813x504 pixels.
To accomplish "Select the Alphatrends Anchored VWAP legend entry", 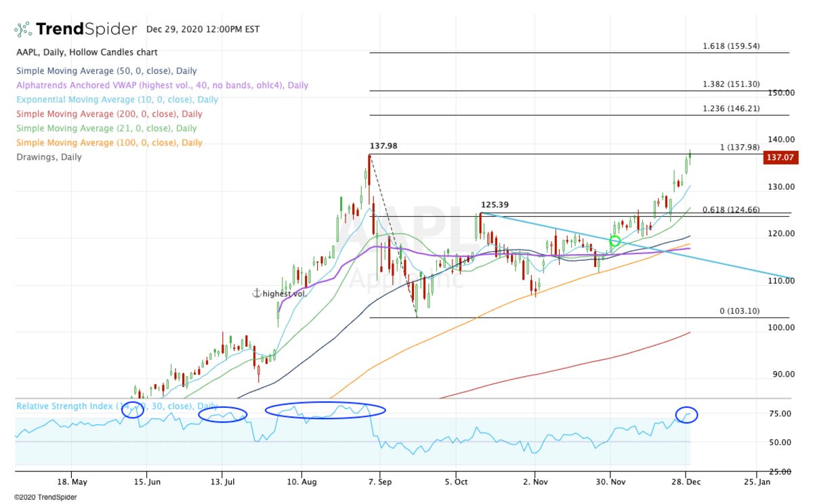I will tap(162, 85).
